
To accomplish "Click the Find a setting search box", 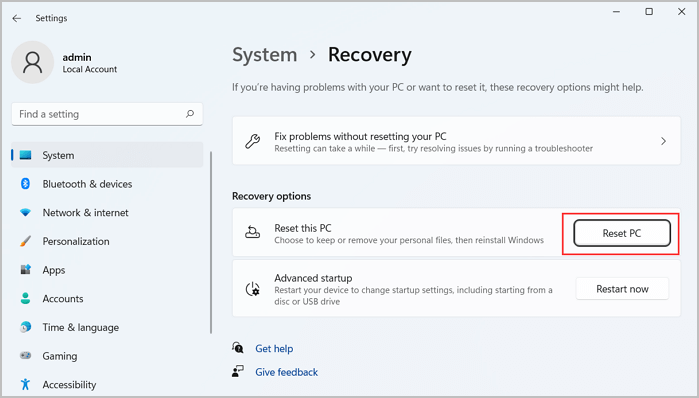I will click(x=107, y=114).
